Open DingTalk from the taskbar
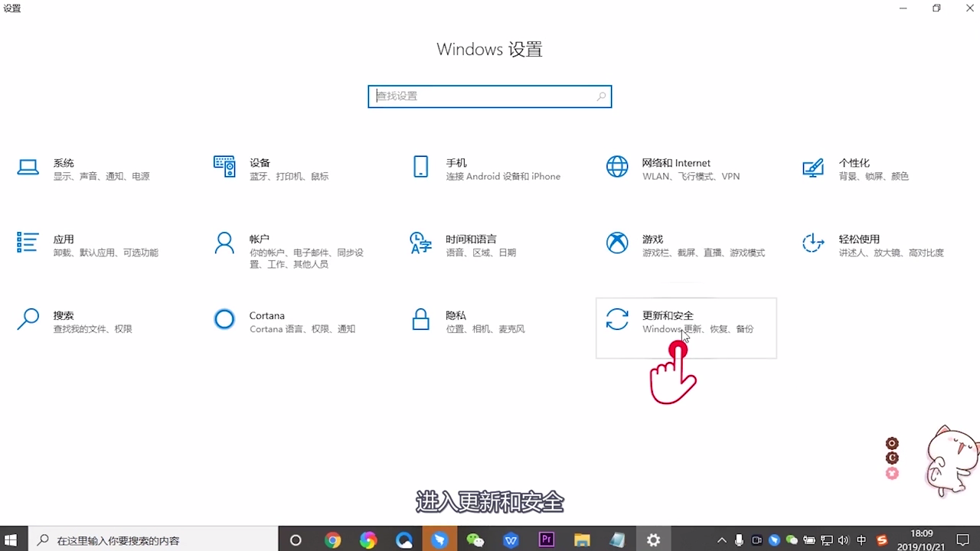Viewport: 980px width, 551px height. 439,542
